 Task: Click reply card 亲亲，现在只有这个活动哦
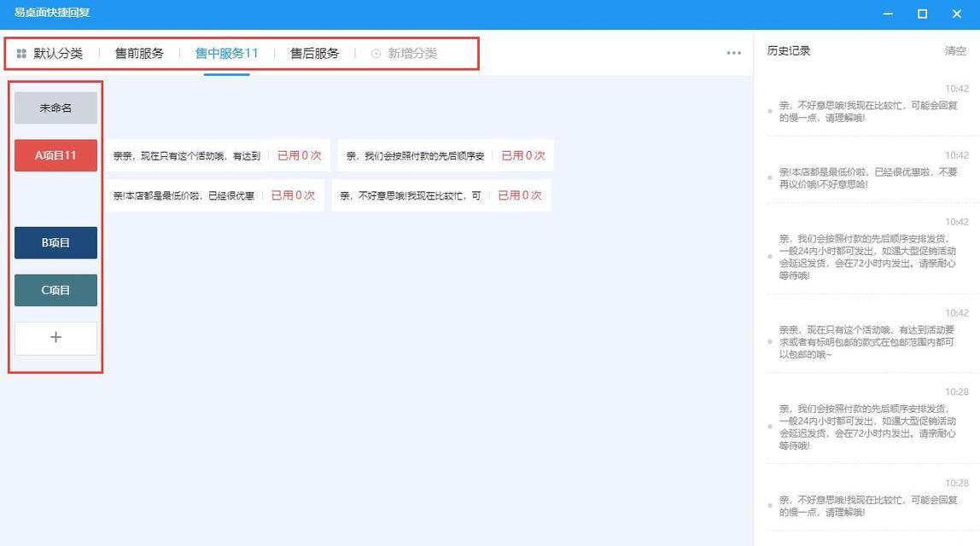tap(217, 155)
